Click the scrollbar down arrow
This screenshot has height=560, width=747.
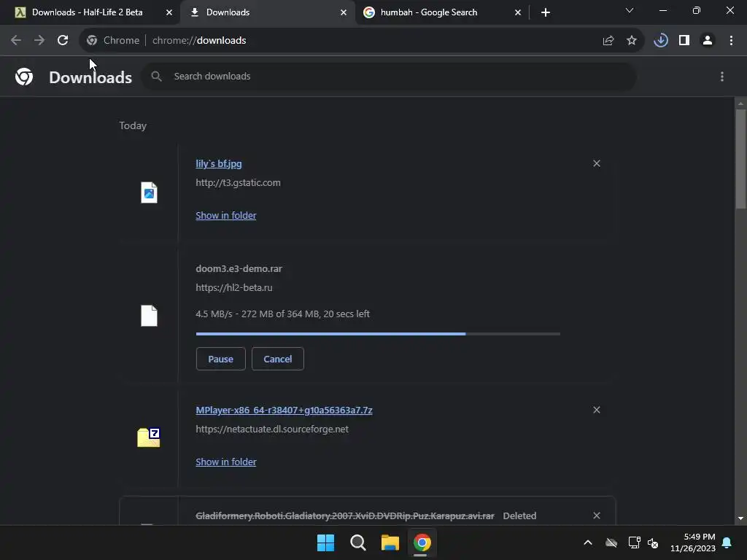coord(740,518)
